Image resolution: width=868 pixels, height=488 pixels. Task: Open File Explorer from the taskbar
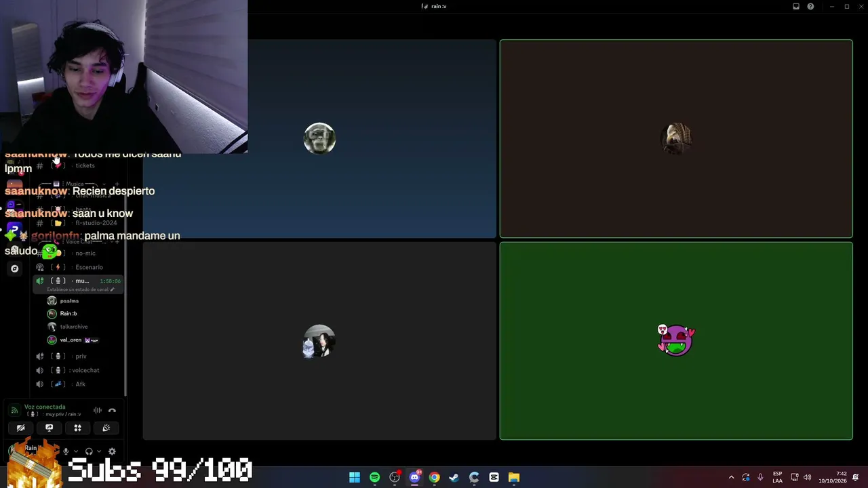tap(514, 478)
